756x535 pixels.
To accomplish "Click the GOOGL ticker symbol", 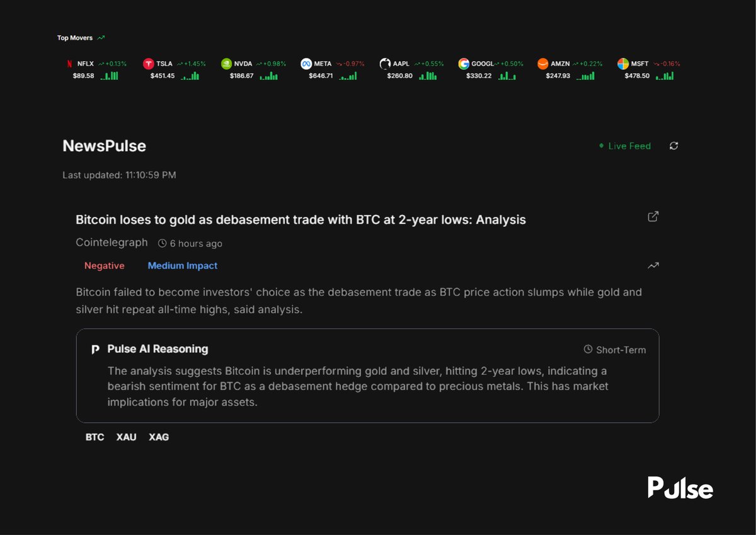I will (483, 64).
